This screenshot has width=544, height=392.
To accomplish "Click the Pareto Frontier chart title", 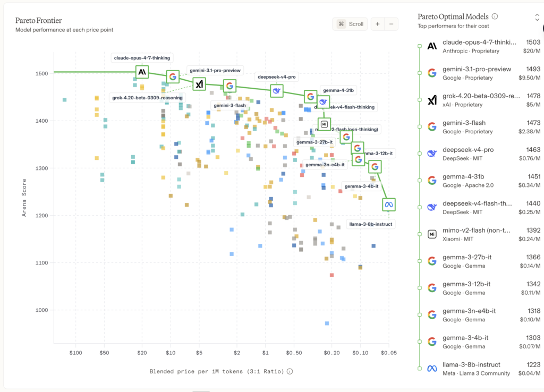I will [x=38, y=21].
